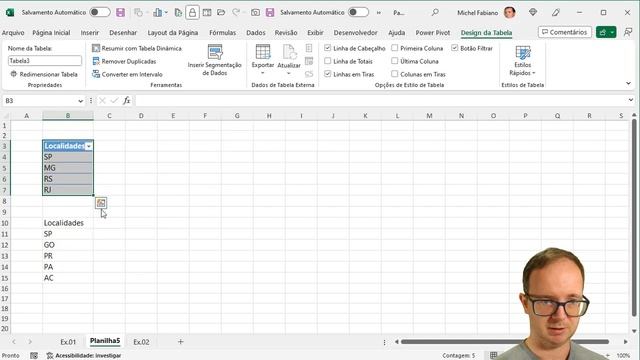640x360 pixels.
Task: Select cell containing GO
Action: [68, 245]
